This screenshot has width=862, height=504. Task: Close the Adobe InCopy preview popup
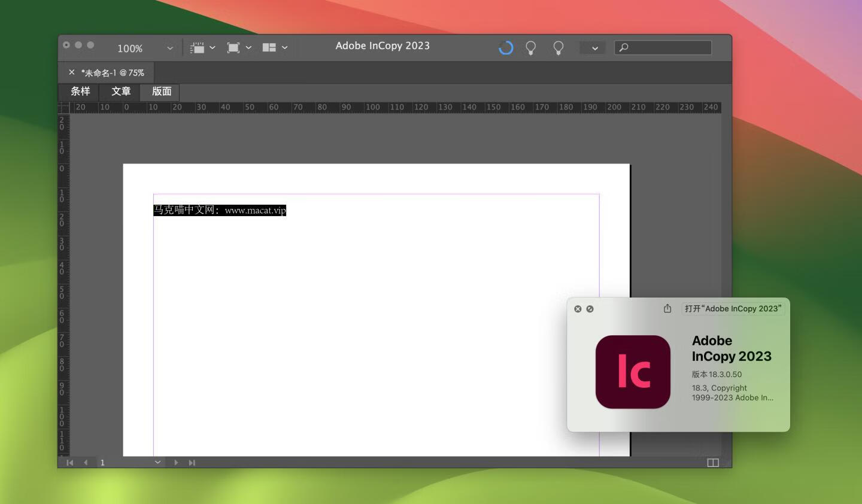pos(578,309)
